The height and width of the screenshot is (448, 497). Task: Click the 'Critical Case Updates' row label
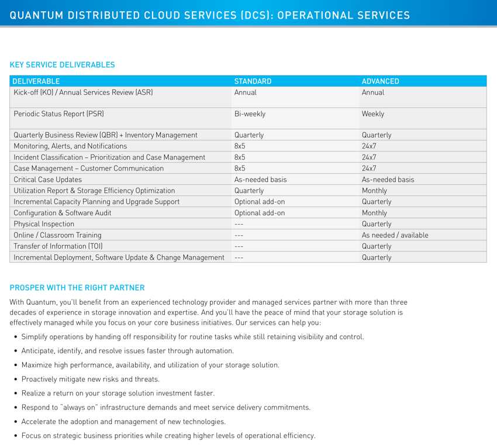coord(47,180)
